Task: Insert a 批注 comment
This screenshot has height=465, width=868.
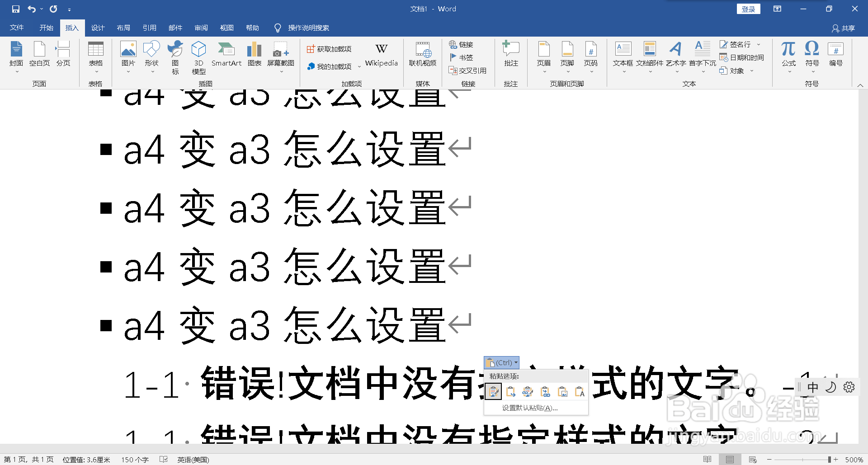Action: [511, 54]
